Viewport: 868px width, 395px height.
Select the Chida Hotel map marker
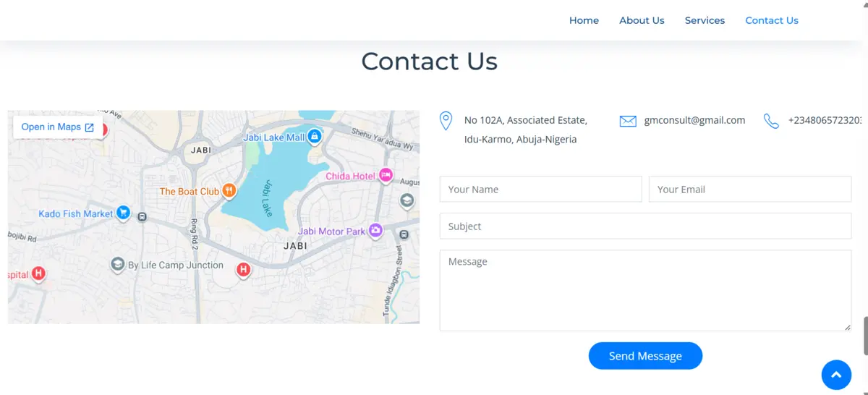click(386, 175)
